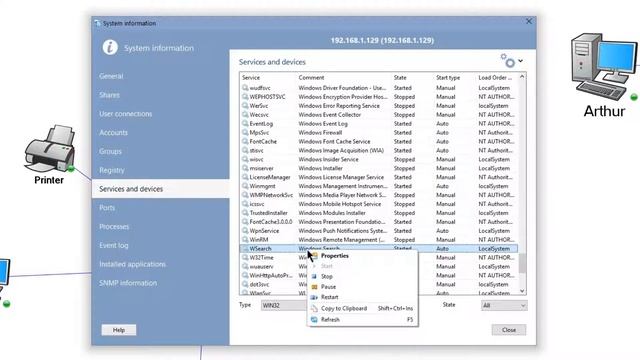The image size is (640, 360).
Task: Click the Pause icon in context menu
Action: (x=314, y=287)
